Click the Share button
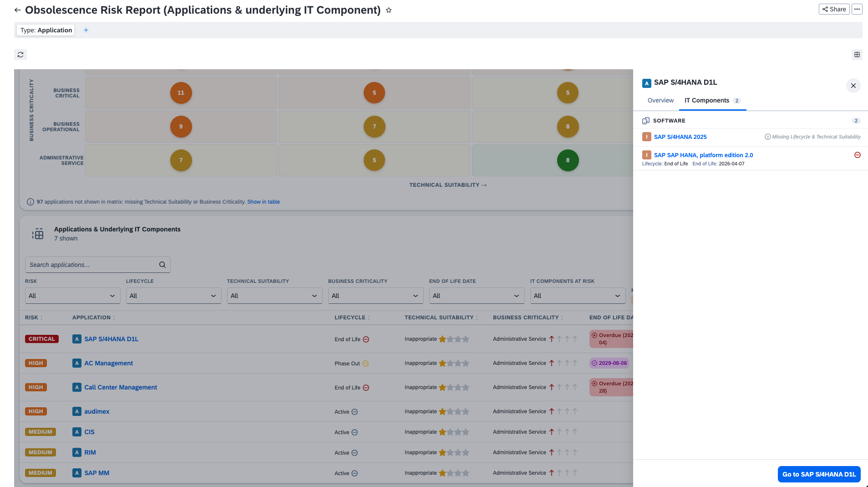The image size is (868, 487). (x=834, y=9)
